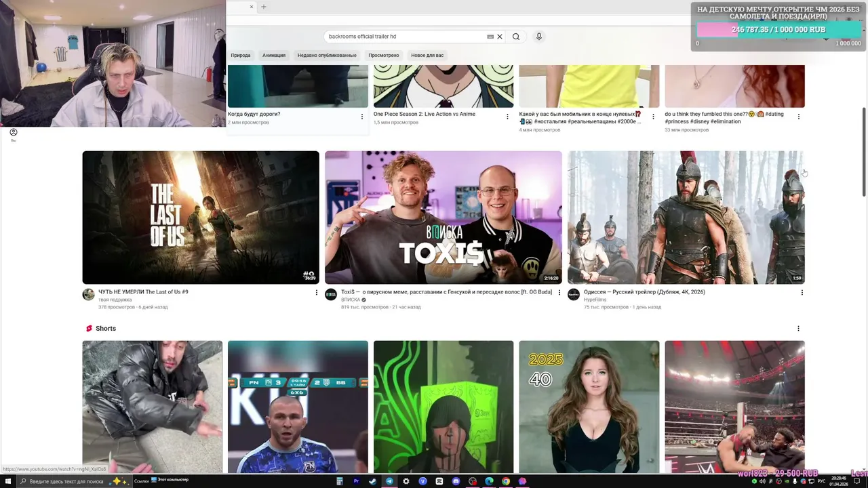Image resolution: width=868 pixels, height=488 pixels.
Task: Open the Shorts section heading
Action: click(x=106, y=329)
